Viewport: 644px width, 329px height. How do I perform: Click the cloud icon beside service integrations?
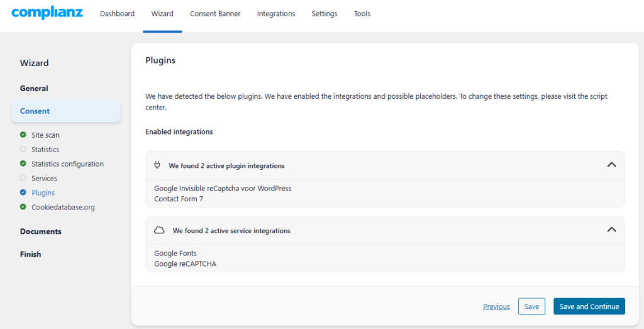pos(159,230)
